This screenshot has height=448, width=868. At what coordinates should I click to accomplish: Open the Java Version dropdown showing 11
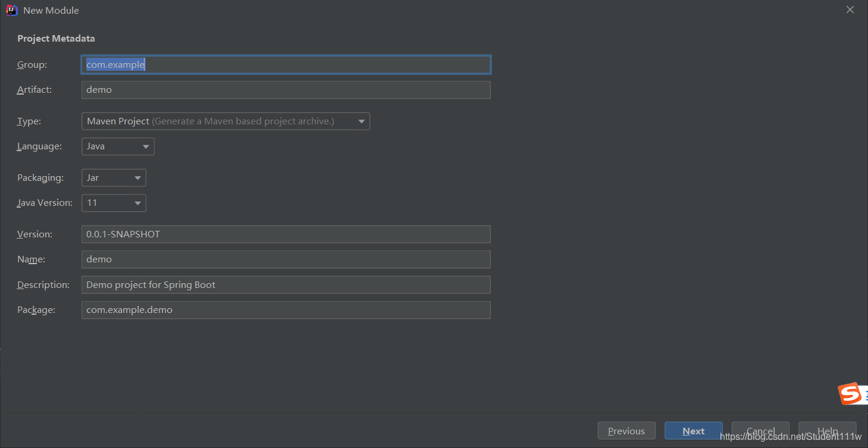(x=114, y=203)
